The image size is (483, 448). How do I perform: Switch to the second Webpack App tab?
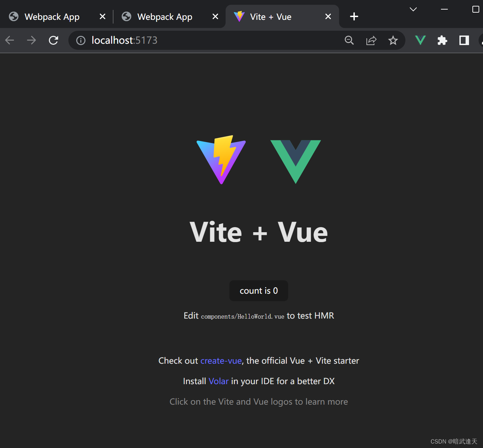[x=169, y=16]
